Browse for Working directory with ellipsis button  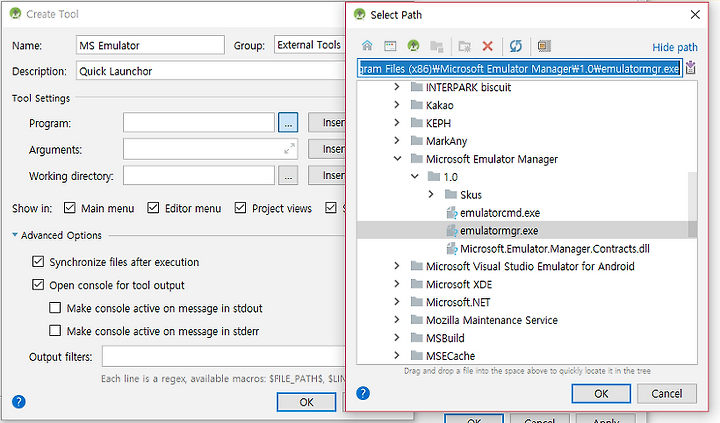click(288, 175)
